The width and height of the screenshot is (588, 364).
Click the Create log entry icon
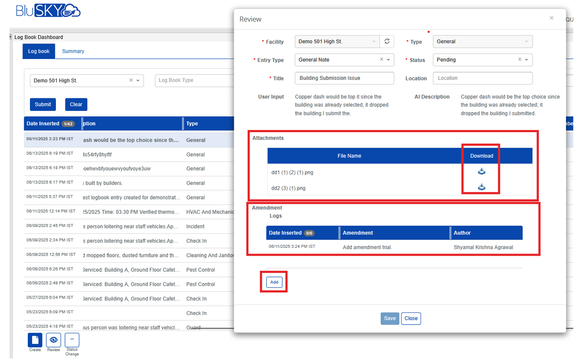(35, 340)
